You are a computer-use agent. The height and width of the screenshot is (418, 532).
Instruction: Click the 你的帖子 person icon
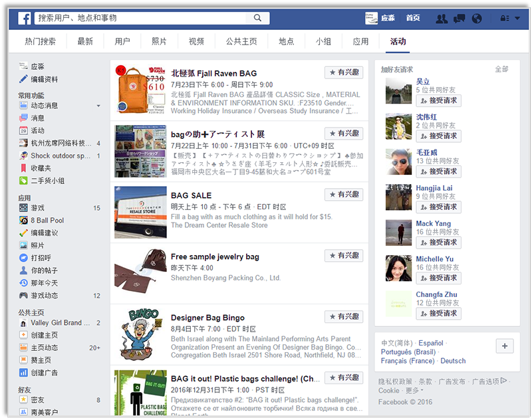(23, 270)
